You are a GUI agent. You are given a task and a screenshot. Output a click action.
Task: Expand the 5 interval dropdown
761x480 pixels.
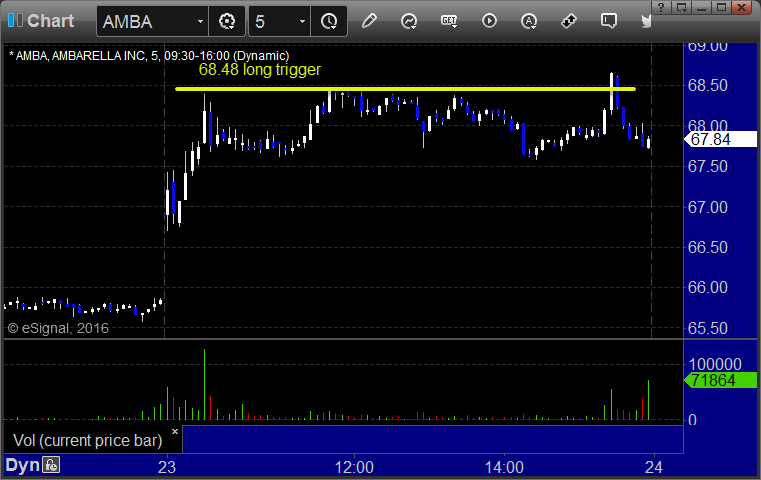[302, 21]
